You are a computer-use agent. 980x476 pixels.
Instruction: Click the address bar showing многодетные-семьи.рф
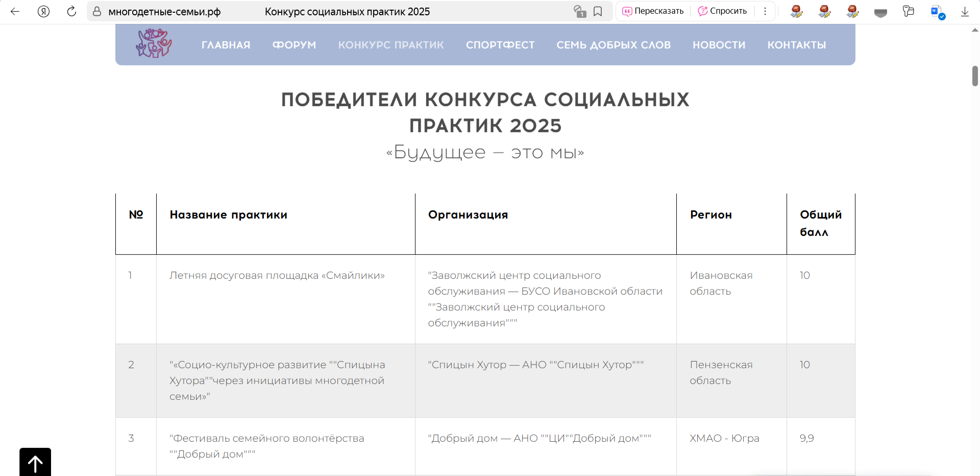pyautogui.click(x=164, y=11)
